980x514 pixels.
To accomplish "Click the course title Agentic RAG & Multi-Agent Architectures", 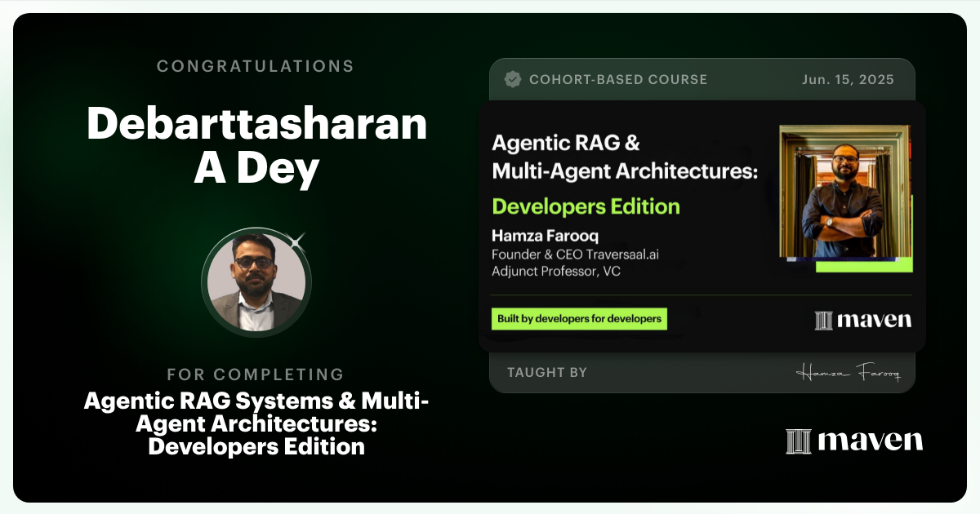I will pos(624,156).
